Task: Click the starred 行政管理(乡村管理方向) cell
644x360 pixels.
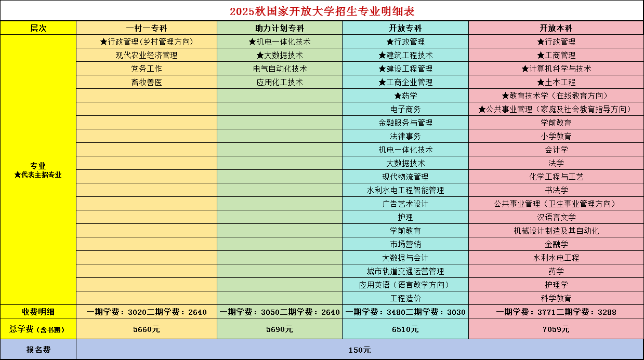Action: [x=147, y=42]
